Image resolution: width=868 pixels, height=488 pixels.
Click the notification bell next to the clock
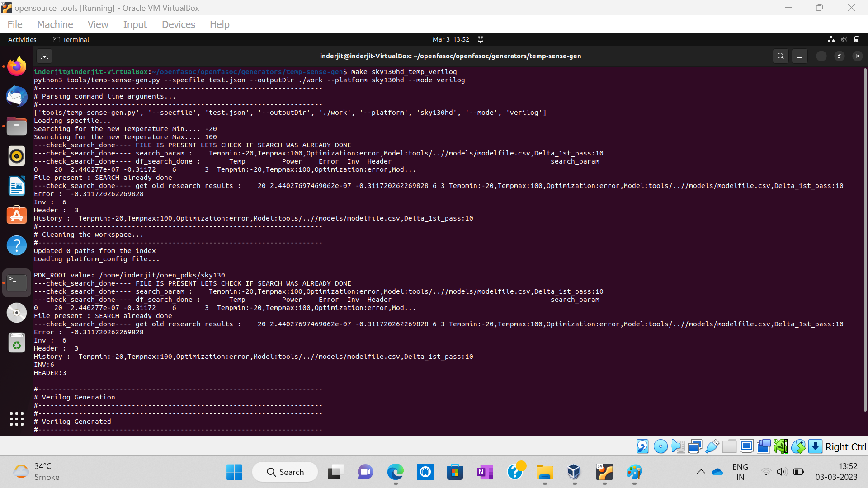pyautogui.click(x=481, y=39)
